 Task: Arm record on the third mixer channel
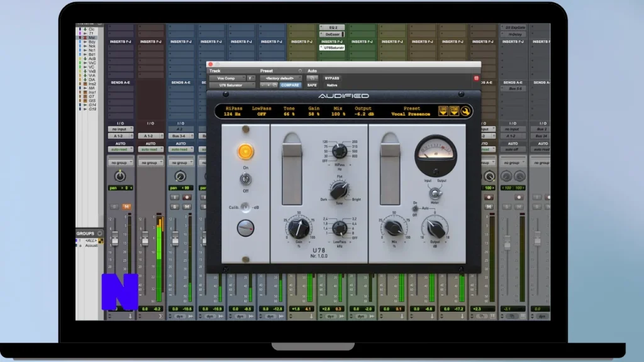[x=186, y=197]
